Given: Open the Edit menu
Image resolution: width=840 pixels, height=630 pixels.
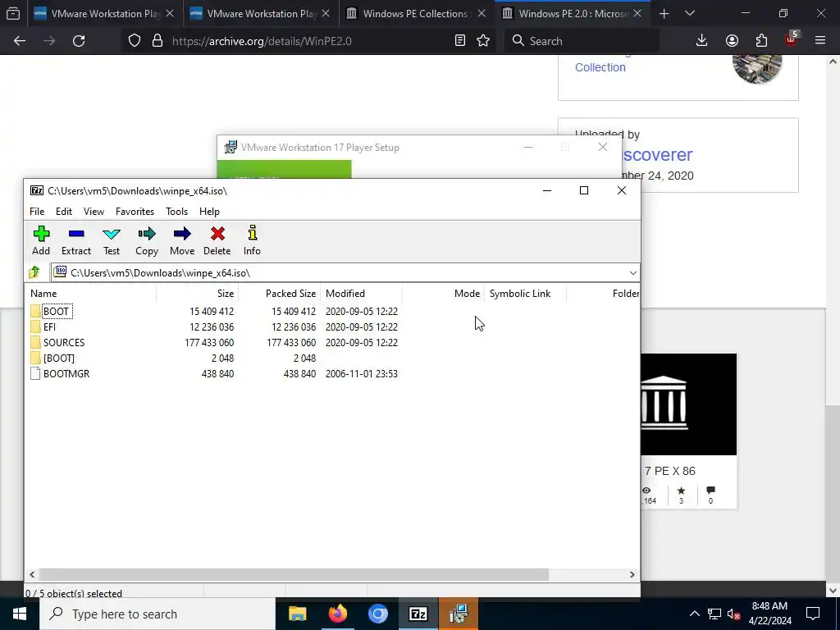Looking at the screenshot, I should (64, 212).
